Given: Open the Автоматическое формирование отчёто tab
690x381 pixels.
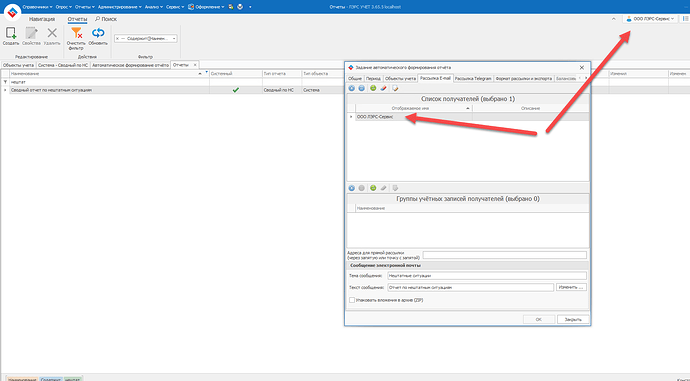Looking at the screenshot, I should (130, 65).
